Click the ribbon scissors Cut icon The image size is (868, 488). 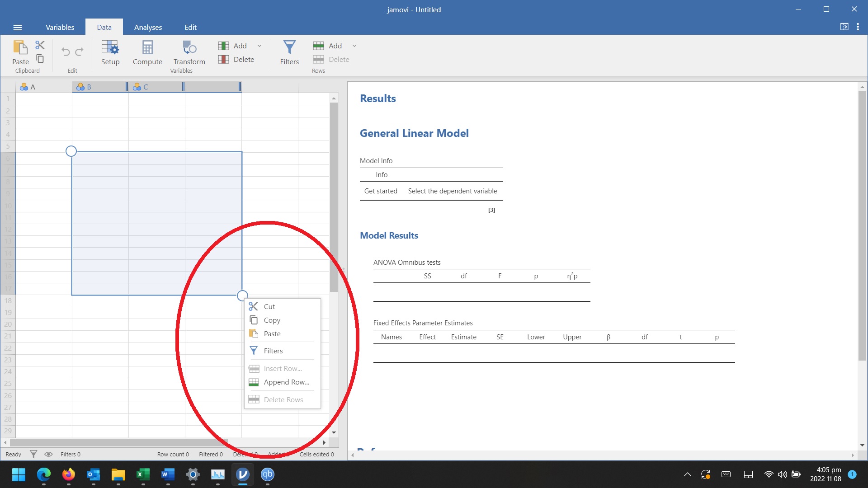40,45
